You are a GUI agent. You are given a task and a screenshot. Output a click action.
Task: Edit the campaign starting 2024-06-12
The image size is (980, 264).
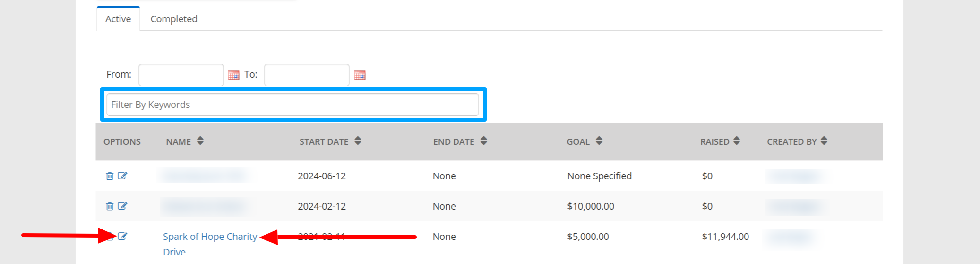(122, 176)
